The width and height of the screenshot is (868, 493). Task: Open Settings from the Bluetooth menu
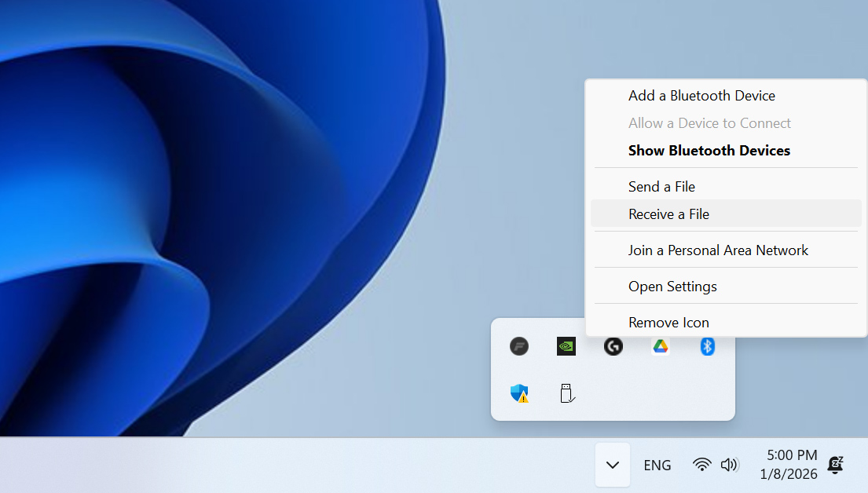672,286
